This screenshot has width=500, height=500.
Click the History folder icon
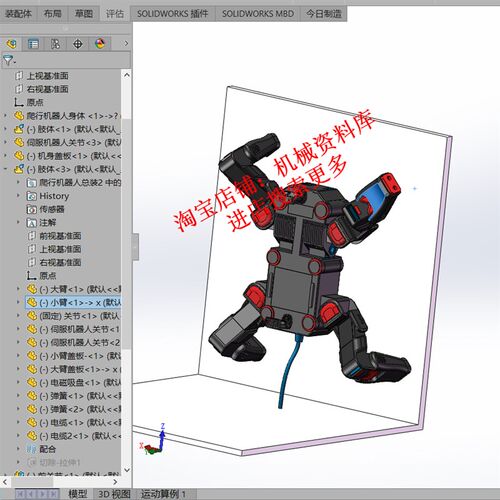click(31, 196)
